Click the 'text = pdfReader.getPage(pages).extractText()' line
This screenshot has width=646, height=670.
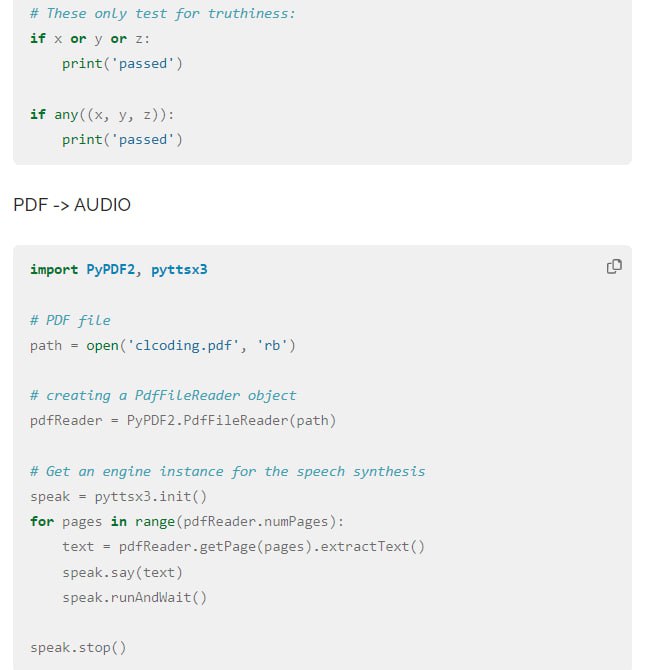pos(244,547)
